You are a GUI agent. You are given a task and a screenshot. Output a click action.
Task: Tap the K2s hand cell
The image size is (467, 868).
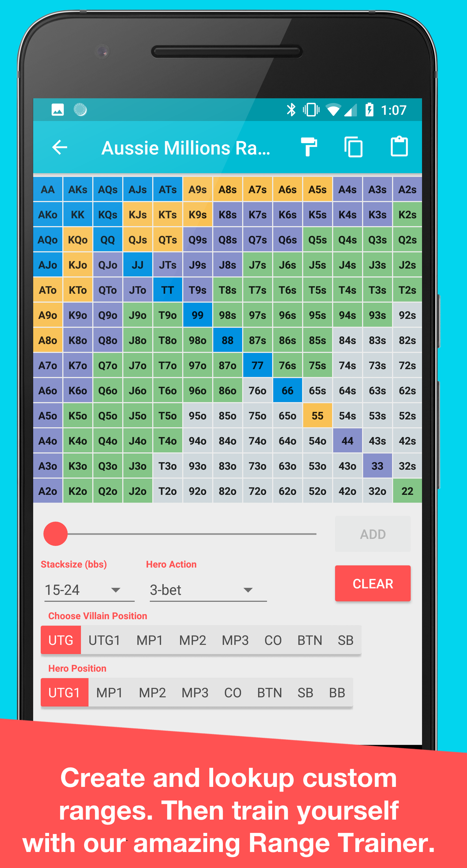[x=407, y=215]
